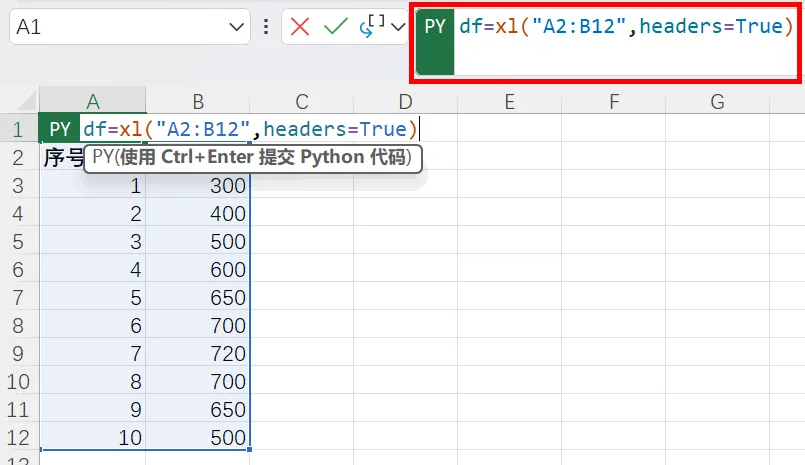The image size is (805, 465).
Task: Select column F header
Action: click(x=614, y=101)
